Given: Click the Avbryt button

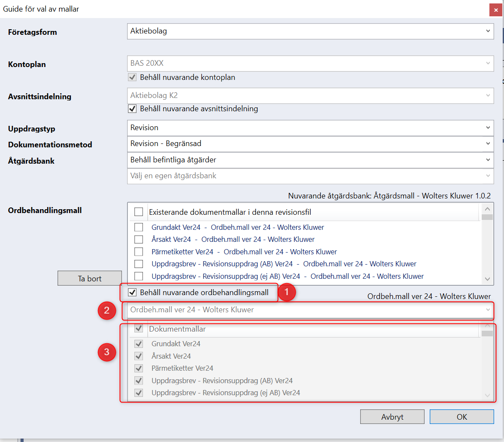Looking at the screenshot, I should pyautogui.click(x=392, y=417).
